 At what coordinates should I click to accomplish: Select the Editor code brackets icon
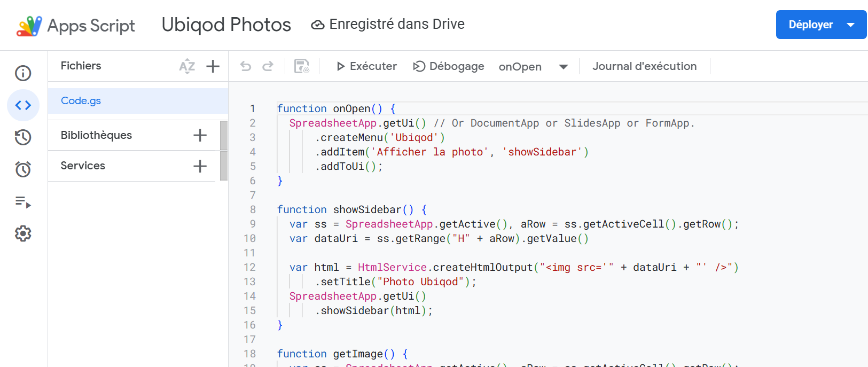23,105
